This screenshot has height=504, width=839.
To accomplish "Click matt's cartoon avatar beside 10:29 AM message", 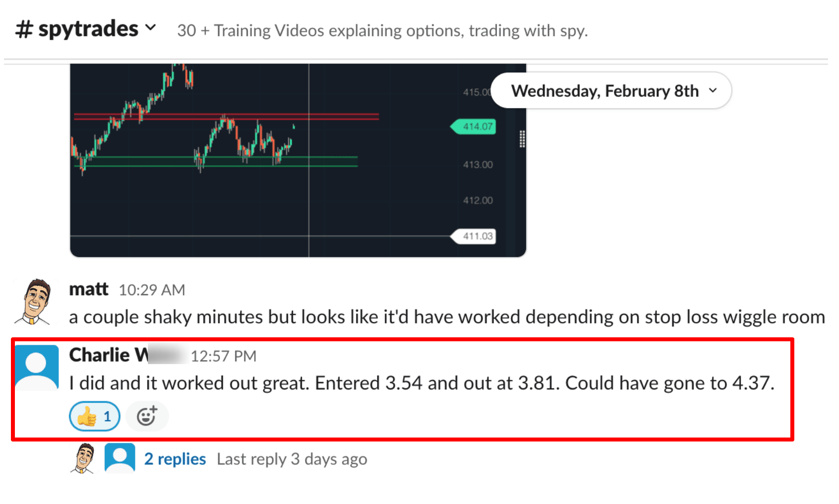I will (34, 302).
